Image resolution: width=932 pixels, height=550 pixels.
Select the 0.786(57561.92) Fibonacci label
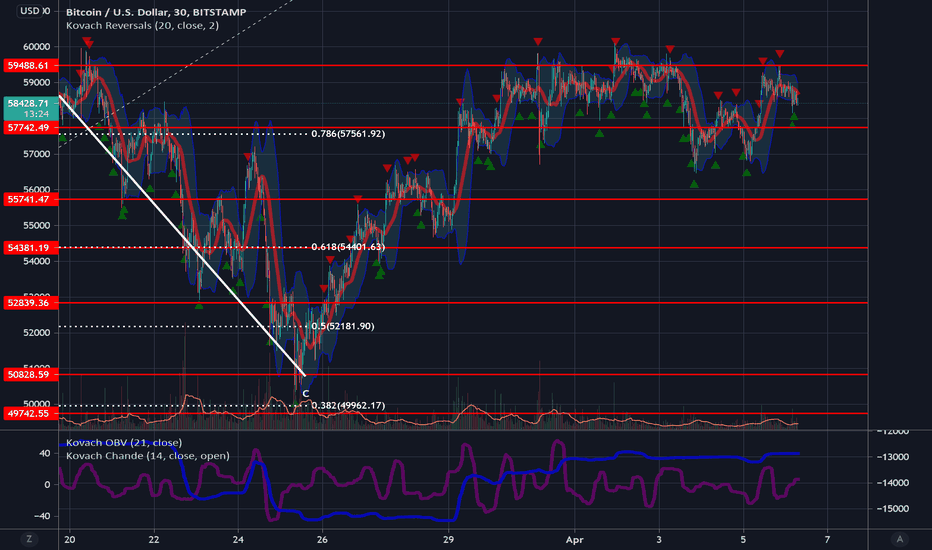coord(348,134)
